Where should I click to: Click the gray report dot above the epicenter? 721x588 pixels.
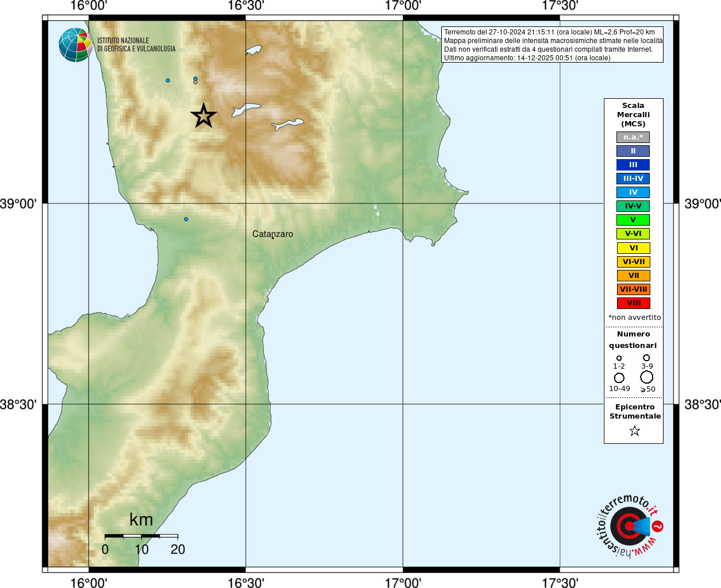point(195,82)
